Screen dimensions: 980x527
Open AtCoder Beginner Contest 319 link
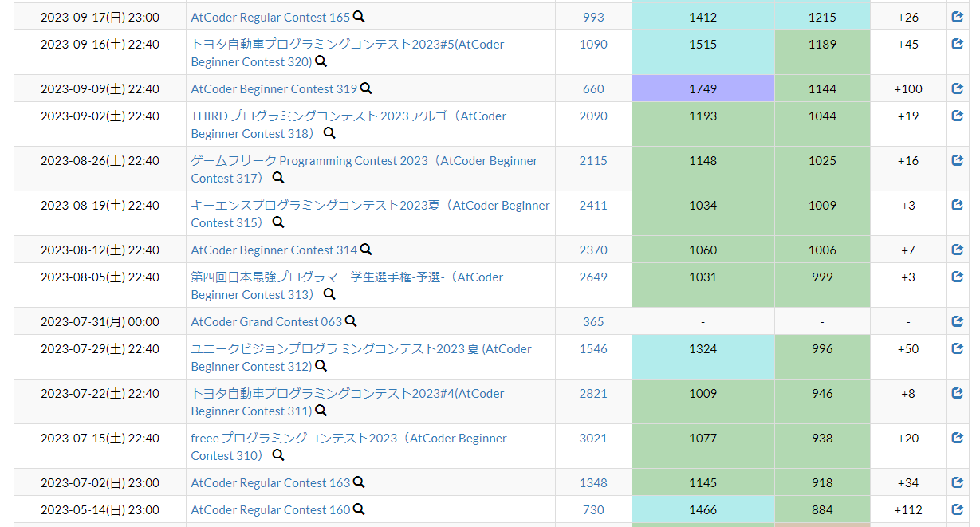click(x=274, y=88)
